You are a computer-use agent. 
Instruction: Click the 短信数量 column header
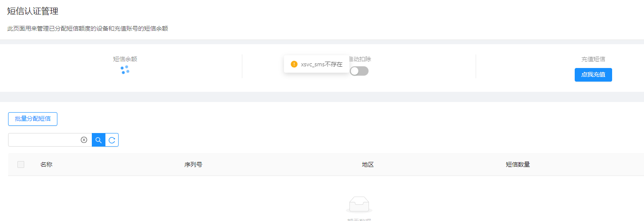point(518,164)
